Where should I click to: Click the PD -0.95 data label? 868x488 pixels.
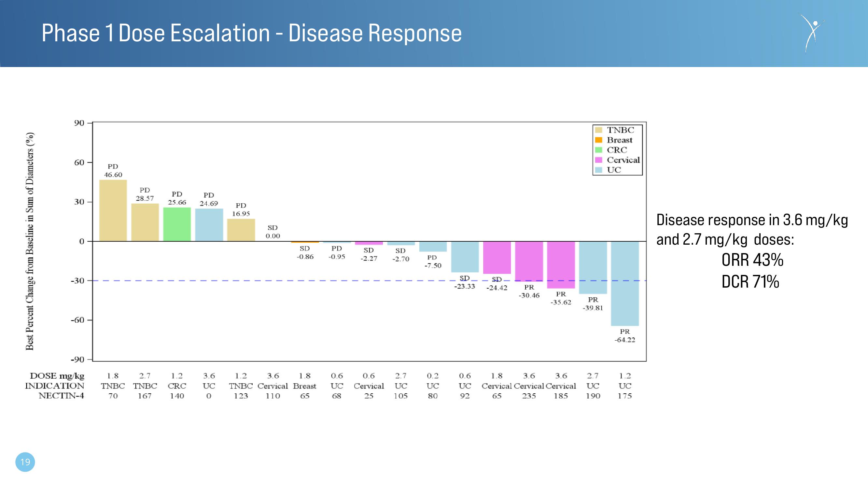tap(337, 252)
